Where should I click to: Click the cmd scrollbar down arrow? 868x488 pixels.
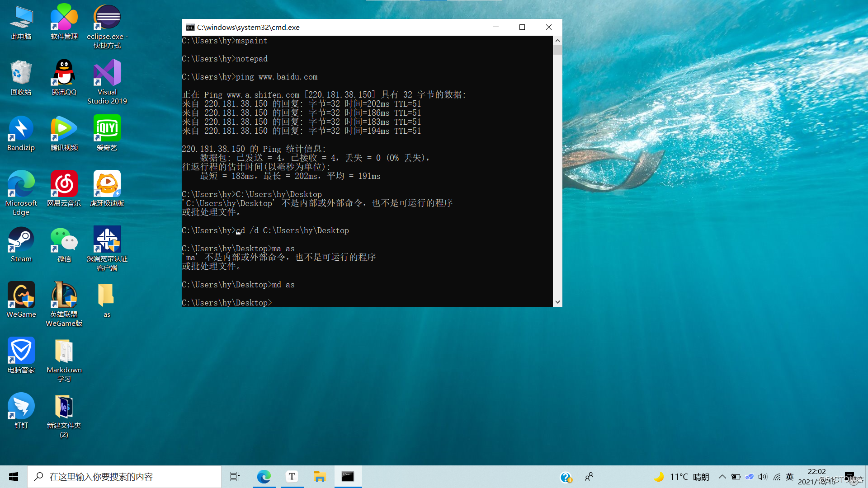click(x=557, y=302)
